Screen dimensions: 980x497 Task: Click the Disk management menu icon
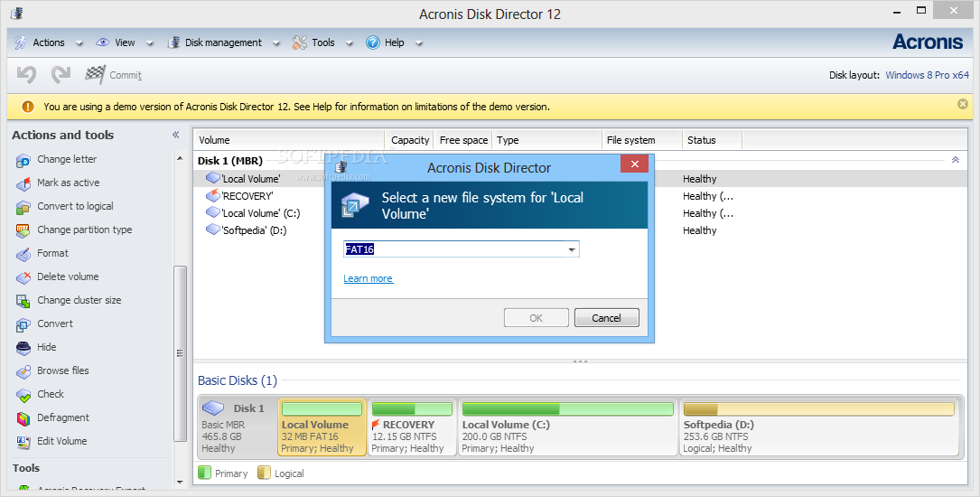tap(173, 42)
